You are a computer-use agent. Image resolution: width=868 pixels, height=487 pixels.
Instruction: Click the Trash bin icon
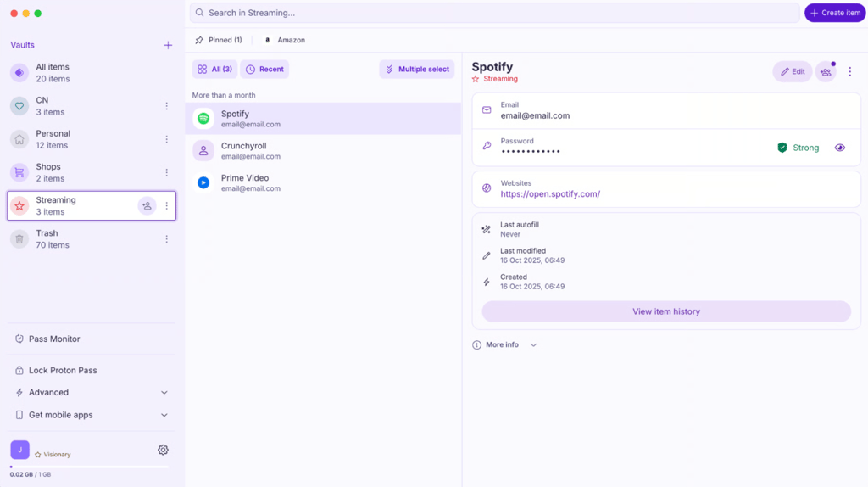pos(19,238)
